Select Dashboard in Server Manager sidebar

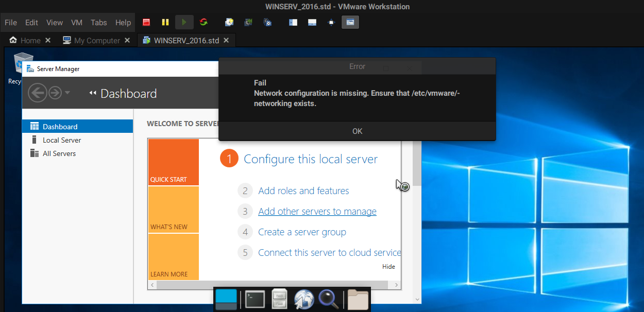[78, 127]
